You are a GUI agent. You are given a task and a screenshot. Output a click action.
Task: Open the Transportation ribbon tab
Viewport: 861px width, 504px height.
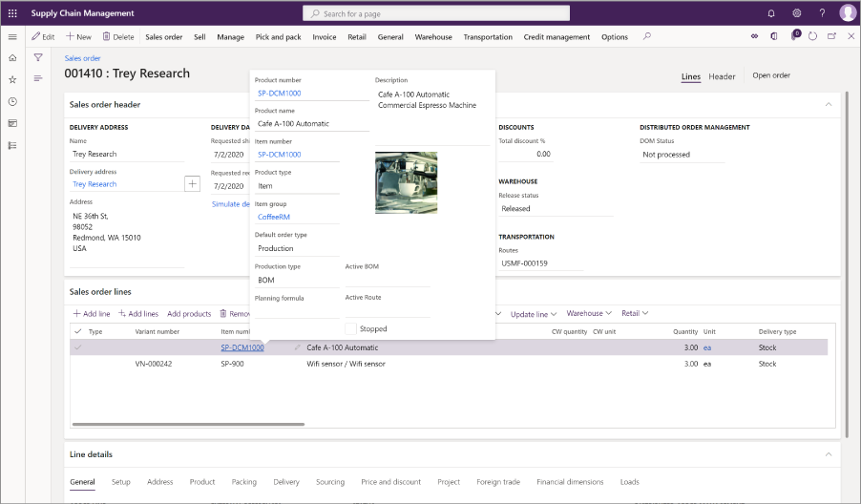[x=488, y=37]
